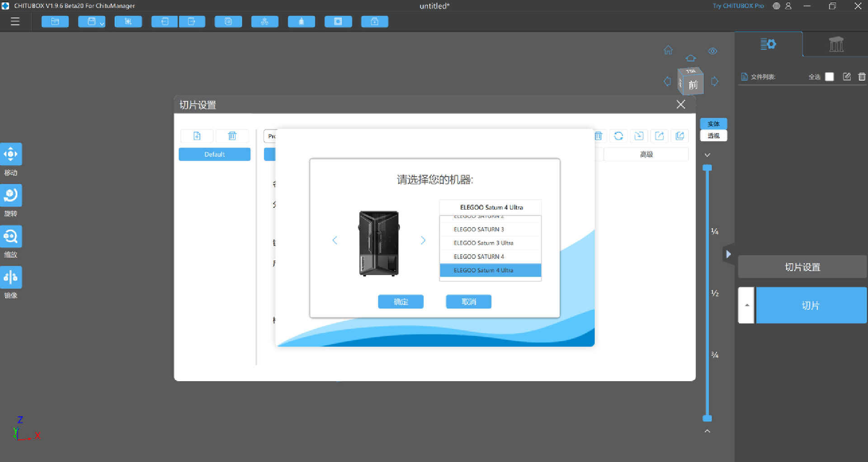Cancel machine selection with 取消 button
Screen dimensions: 868x462
point(468,302)
